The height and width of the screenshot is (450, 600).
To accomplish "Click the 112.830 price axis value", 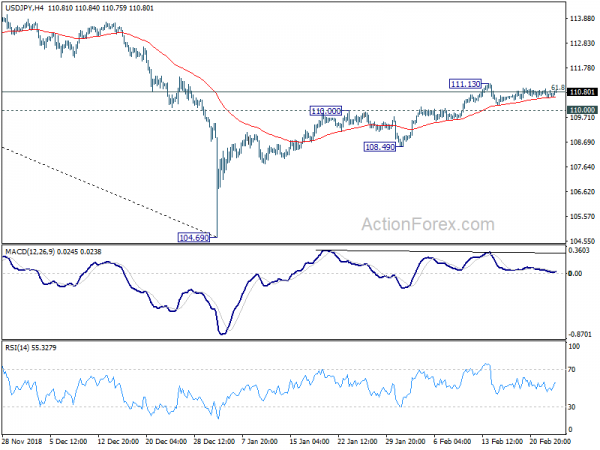I will (x=582, y=43).
